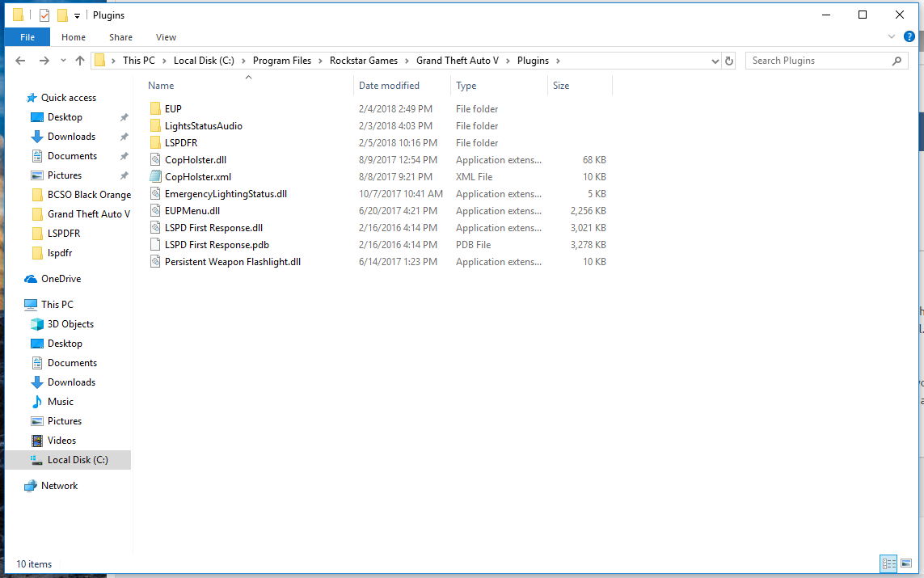Select the LSPD First Response.dll icon
Screen dimensions: 924x578
[155, 228]
